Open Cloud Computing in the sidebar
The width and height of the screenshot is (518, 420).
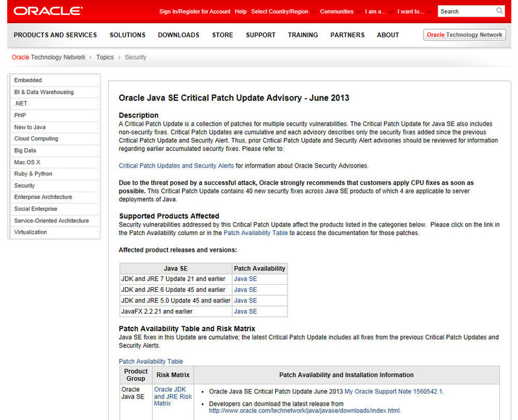point(36,138)
